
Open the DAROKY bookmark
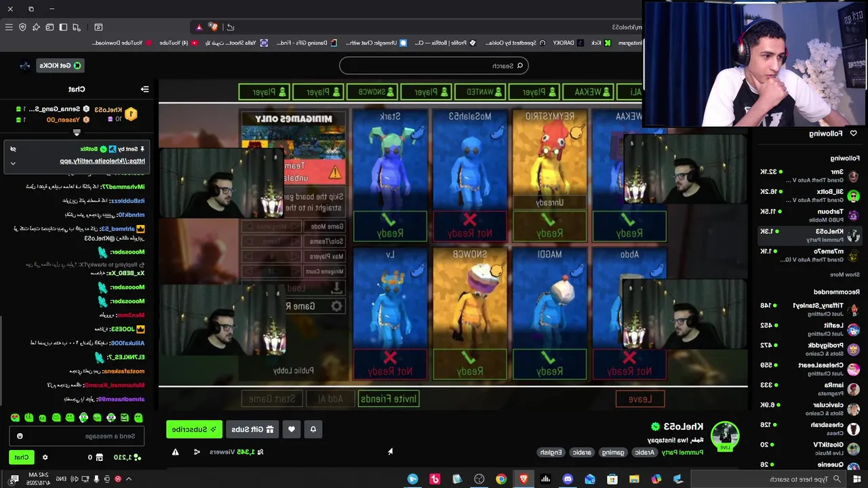pos(568,43)
